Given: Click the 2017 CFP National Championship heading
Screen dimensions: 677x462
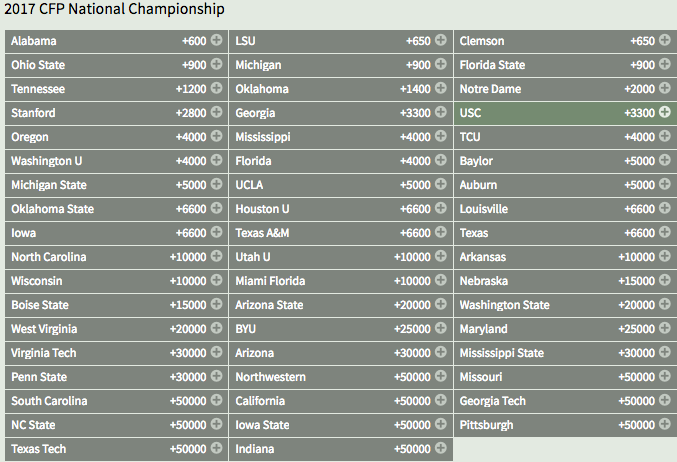Looking at the screenshot, I should tap(114, 9).
